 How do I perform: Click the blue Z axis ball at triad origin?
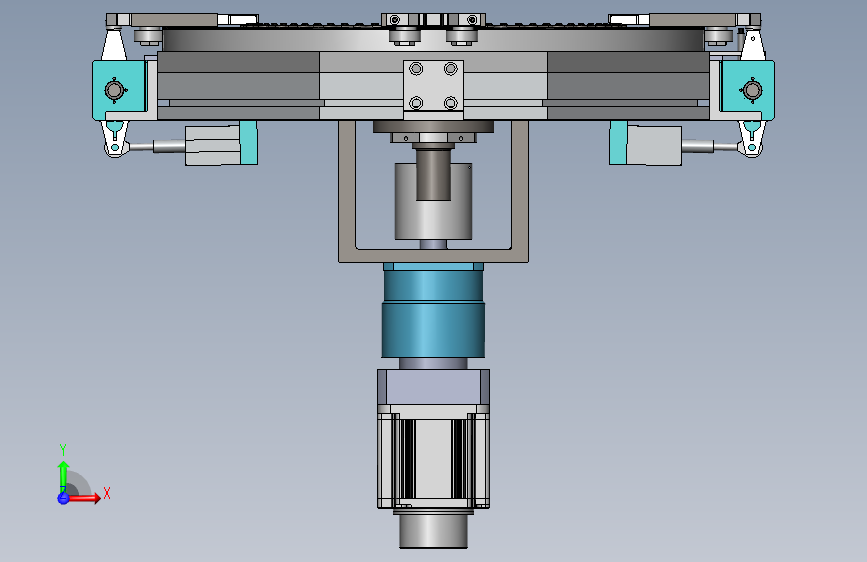click(63, 498)
